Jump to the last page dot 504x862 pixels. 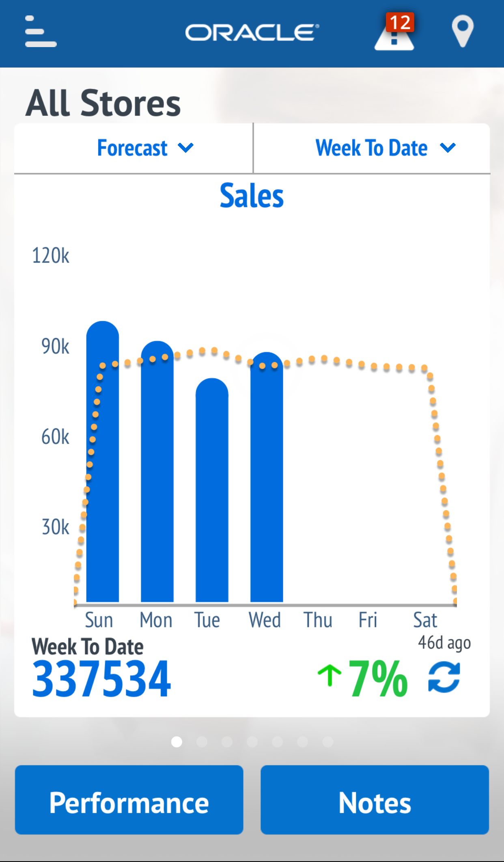(328, 742)
